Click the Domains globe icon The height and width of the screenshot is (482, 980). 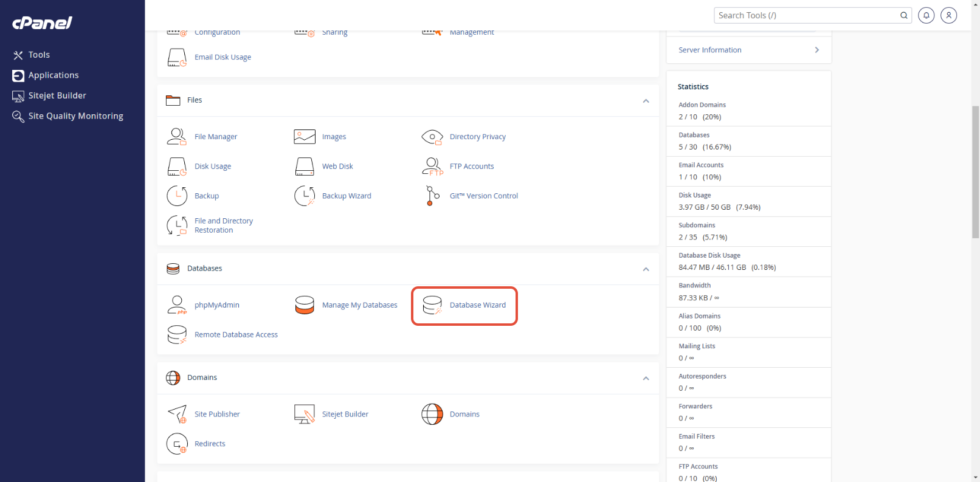point(432,414)
